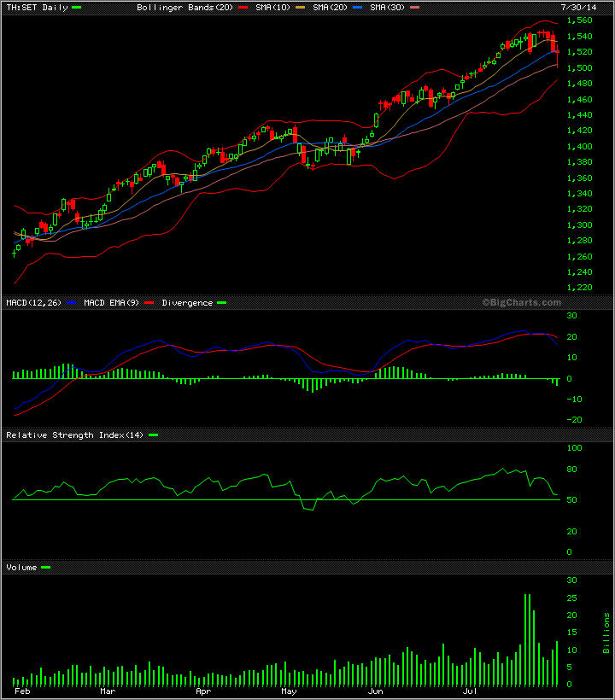The width and height of the screenshot is (615, 700).
Task: Click the red Bollinger Bands legend swatch
Action: (x=243, y=8)
